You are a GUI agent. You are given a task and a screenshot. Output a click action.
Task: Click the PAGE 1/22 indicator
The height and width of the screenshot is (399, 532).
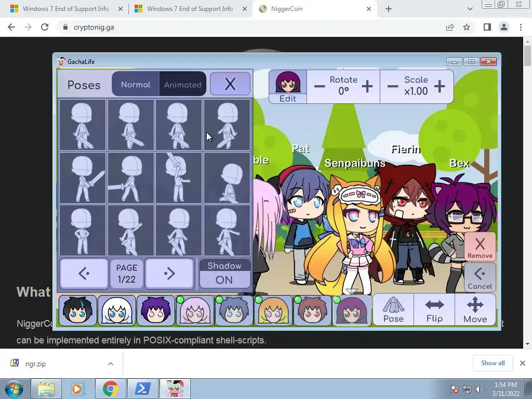[127, 273]
